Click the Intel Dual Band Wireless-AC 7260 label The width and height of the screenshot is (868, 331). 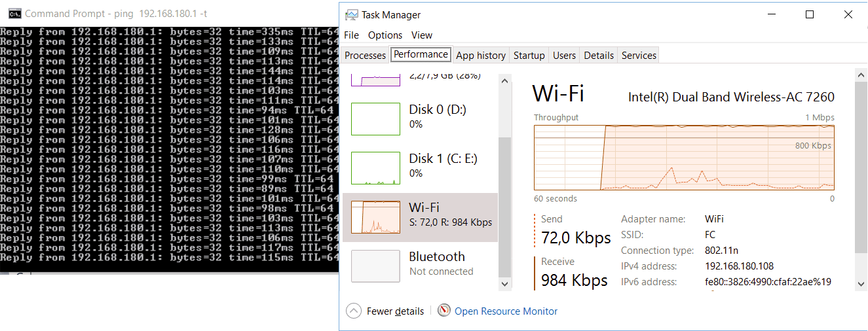point(731,97)
